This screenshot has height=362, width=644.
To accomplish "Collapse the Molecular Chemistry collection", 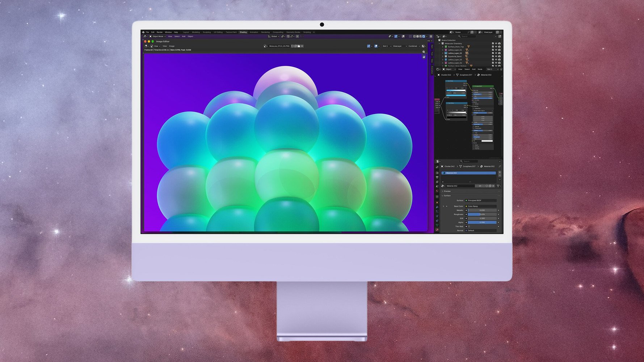I will click(439, 43).
